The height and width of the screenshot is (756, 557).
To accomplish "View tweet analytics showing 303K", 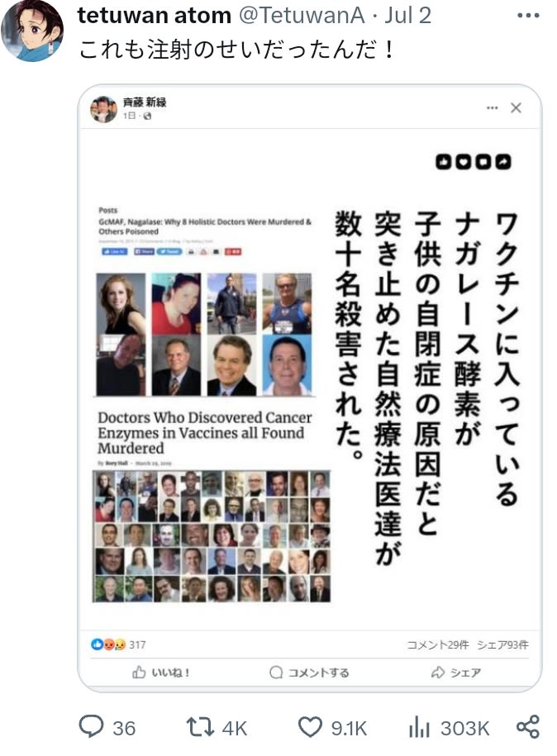I will [x=449, y=727].
